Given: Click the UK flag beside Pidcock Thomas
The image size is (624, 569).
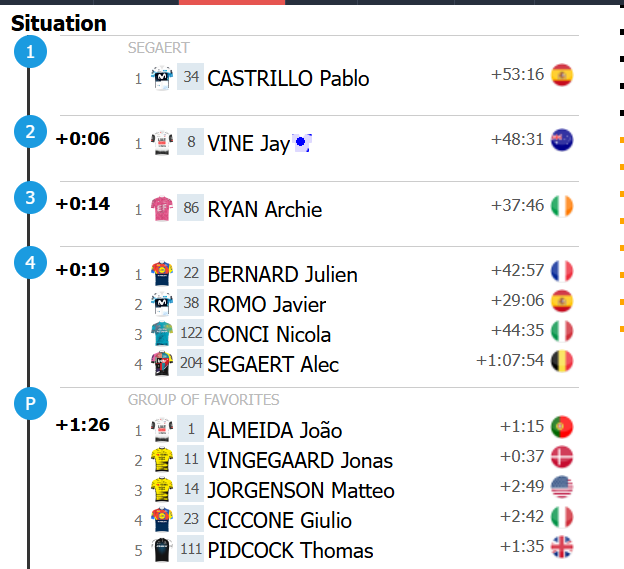Looking at the screenshot, I should tap(562, 547).
